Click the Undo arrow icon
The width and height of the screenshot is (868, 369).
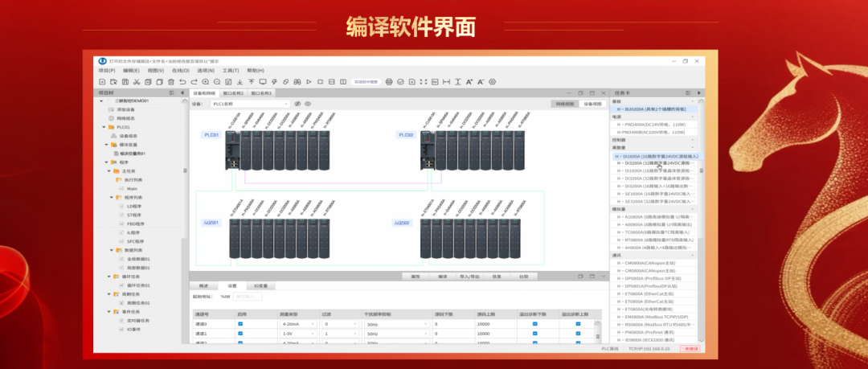point(182,82)
